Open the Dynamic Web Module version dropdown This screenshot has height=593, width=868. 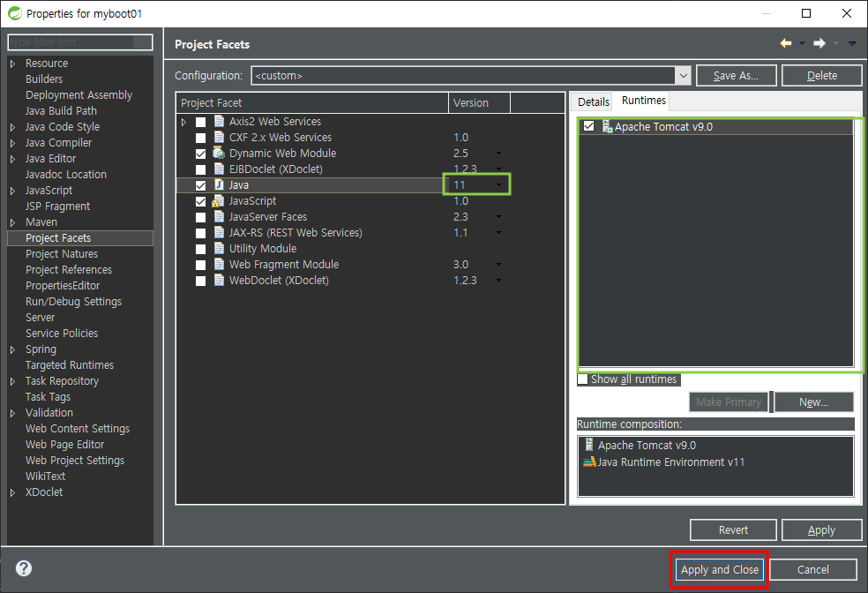coord(498,154)
